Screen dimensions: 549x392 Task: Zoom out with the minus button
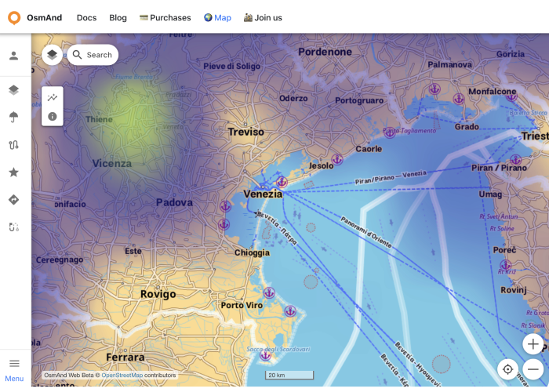pyautogui.click(x=533, y=369)
